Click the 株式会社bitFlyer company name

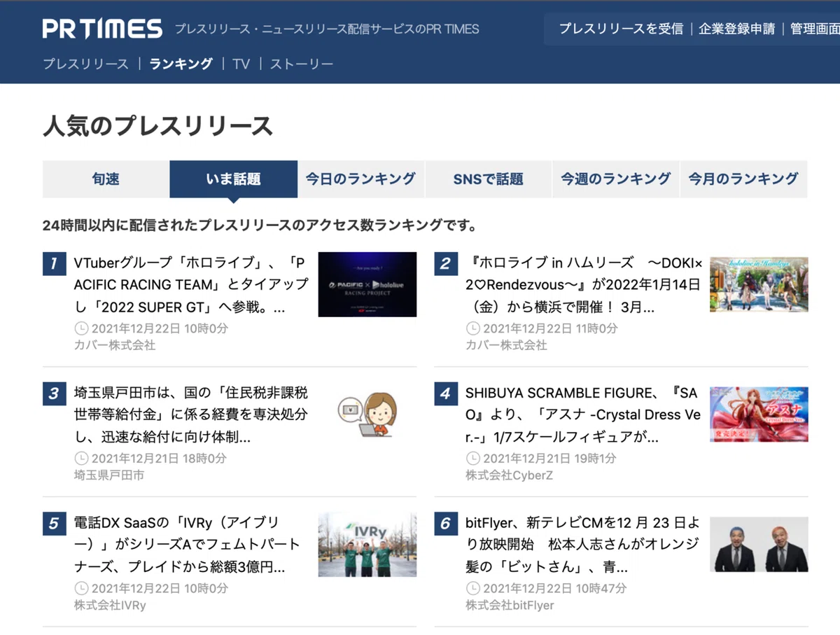tap(510, 606)
